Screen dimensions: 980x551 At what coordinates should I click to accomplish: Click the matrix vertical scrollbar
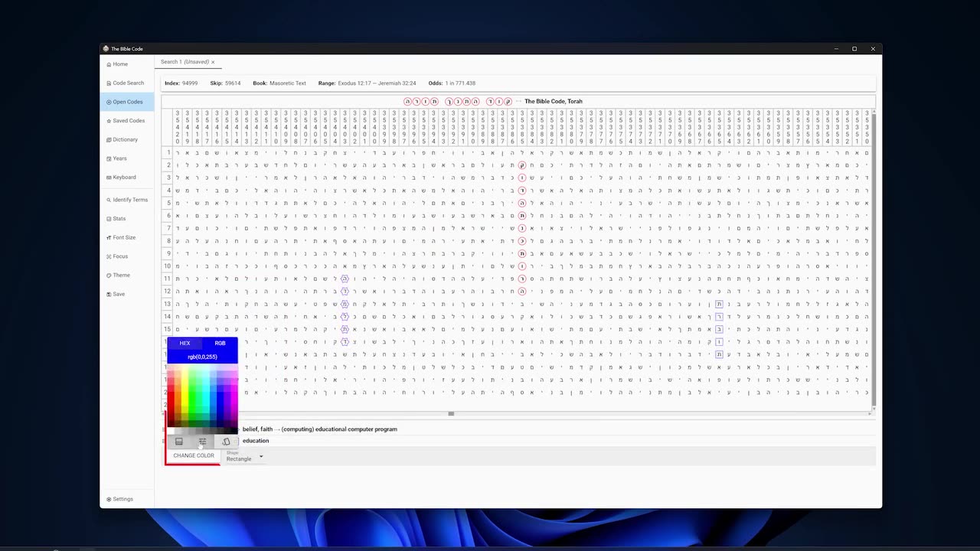click(873, 260)
